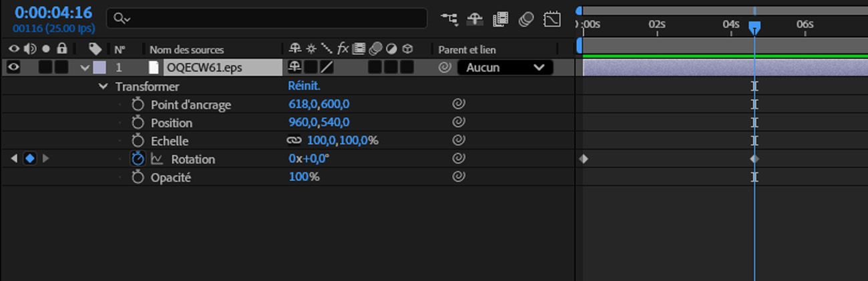Open the Aucun parent dropdown
Viewport: 868px width, 281px height.
[x=505, y=67]
